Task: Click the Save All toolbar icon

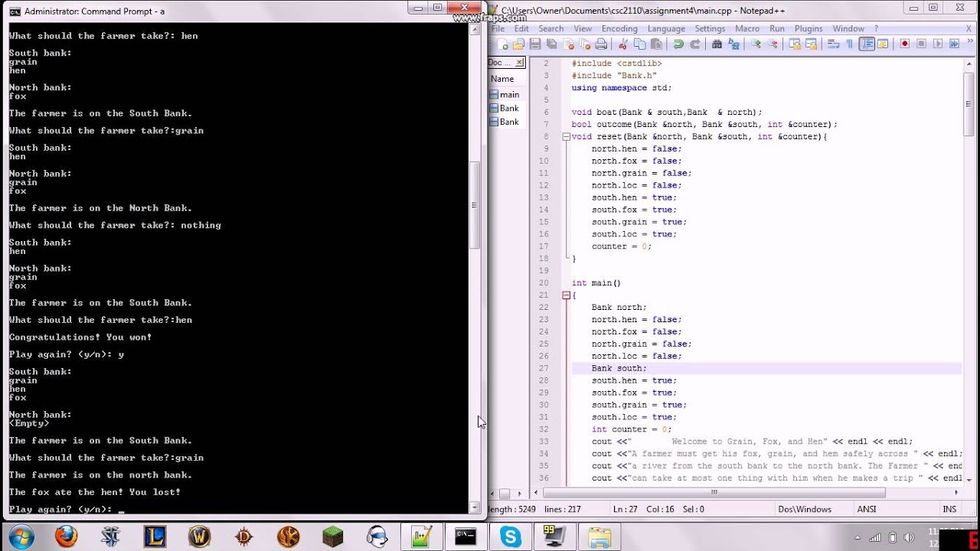Action: click(551, 44)
